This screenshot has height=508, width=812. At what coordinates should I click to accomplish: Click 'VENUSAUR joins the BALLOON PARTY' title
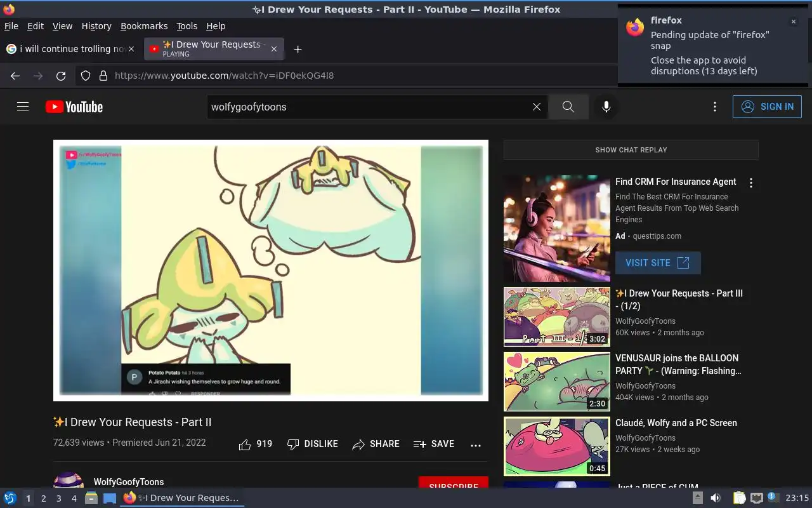[x=678, y=364]
